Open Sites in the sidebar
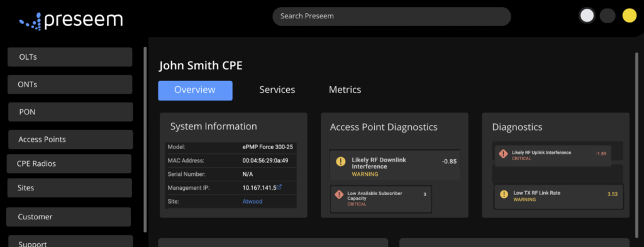 pos(69,188)
